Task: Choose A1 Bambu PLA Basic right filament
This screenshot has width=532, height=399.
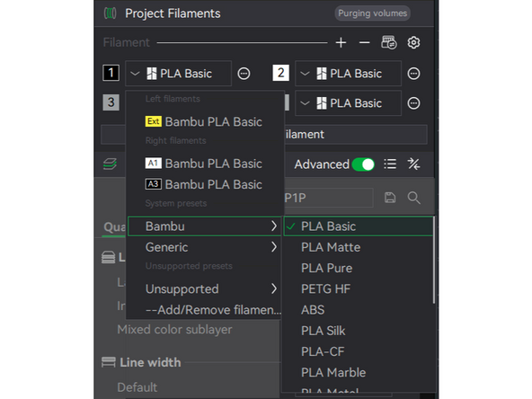Action: coord(205,164)
